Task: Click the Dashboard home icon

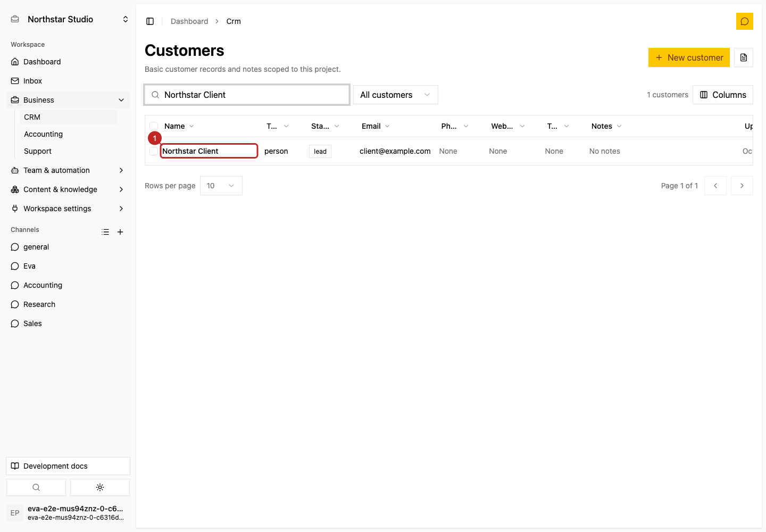Action: tap(15, 62)
